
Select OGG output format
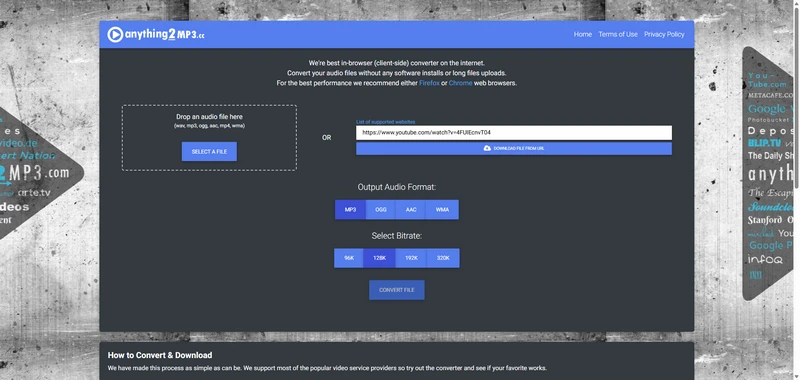tap(381, 210)
